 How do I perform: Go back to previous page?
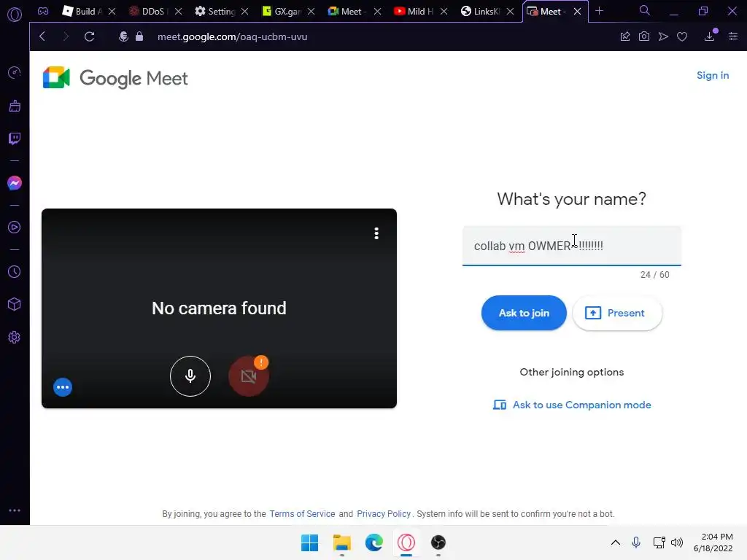(42, 36)
